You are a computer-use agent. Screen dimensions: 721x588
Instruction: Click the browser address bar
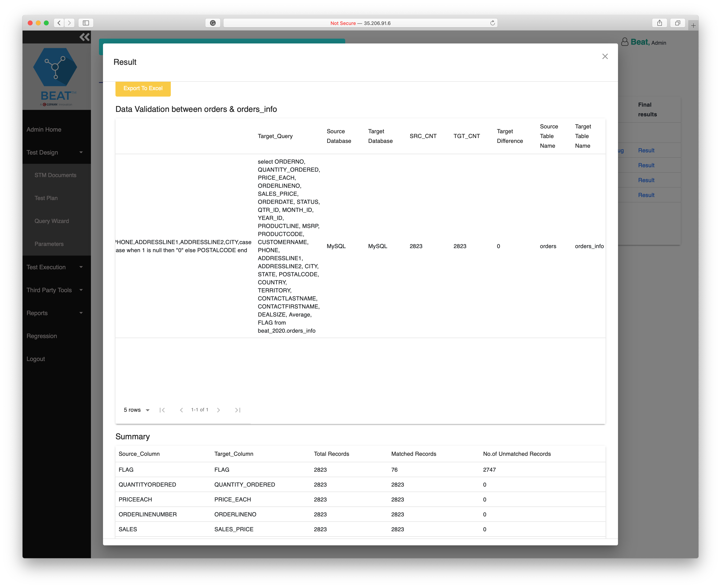click(x=360, y=23)
